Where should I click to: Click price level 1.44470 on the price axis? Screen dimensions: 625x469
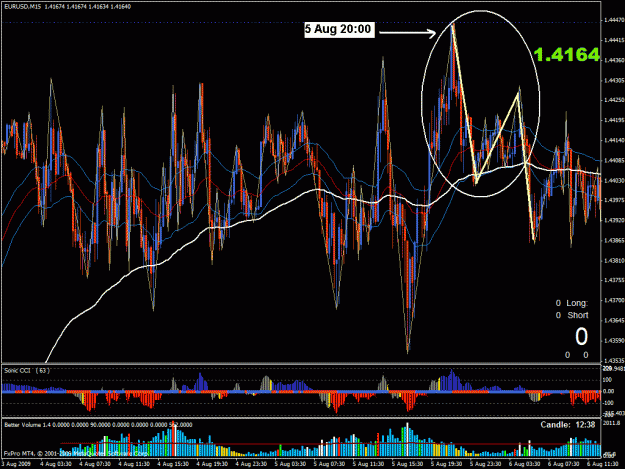pyautogui.click(x=614, y=20)
